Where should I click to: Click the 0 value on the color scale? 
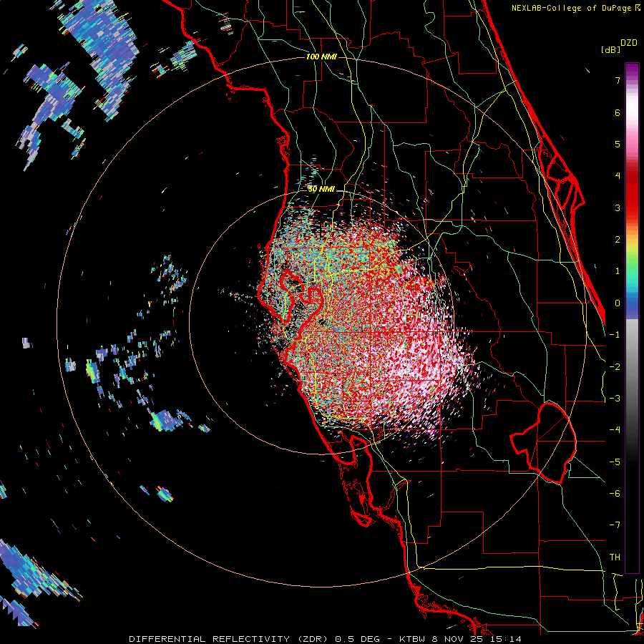pos(618,303)
